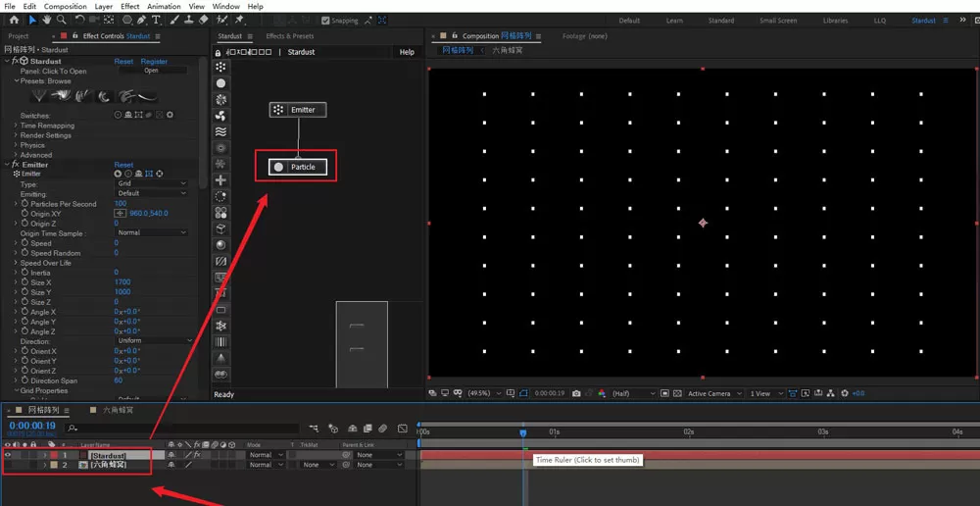Toggle the Effect Controls panel lock

pyautogui.click(x=75, y=36)
